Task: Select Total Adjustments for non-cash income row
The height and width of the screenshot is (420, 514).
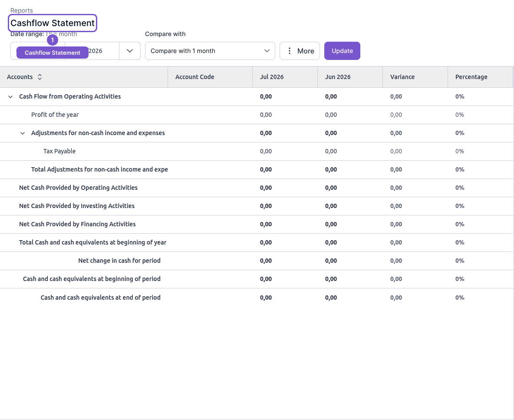Action: (x=257, y=169)
